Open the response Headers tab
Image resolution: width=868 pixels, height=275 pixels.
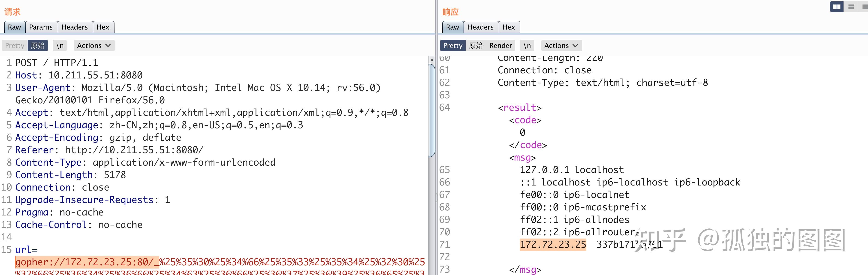480,27
